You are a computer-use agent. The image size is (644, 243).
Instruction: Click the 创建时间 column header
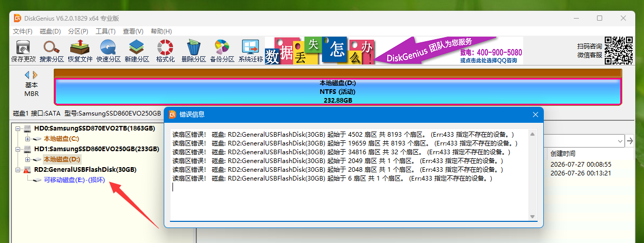coord(562,154)
